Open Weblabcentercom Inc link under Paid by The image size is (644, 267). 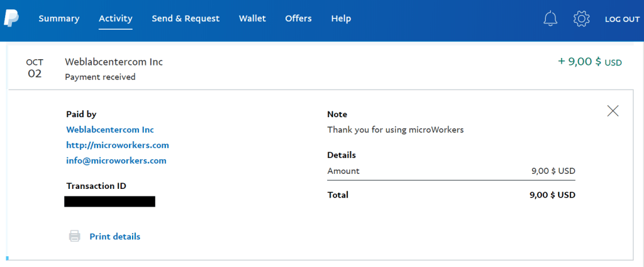110,130
